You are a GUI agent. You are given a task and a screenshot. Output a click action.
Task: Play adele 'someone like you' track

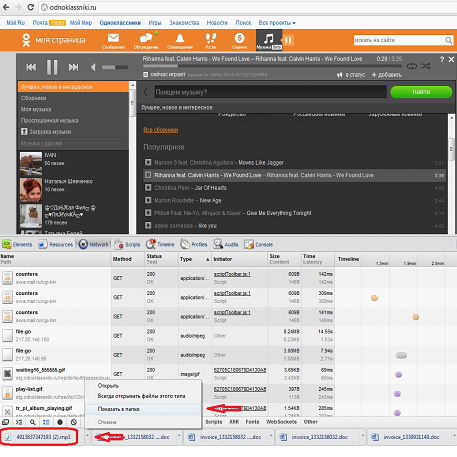148,226
